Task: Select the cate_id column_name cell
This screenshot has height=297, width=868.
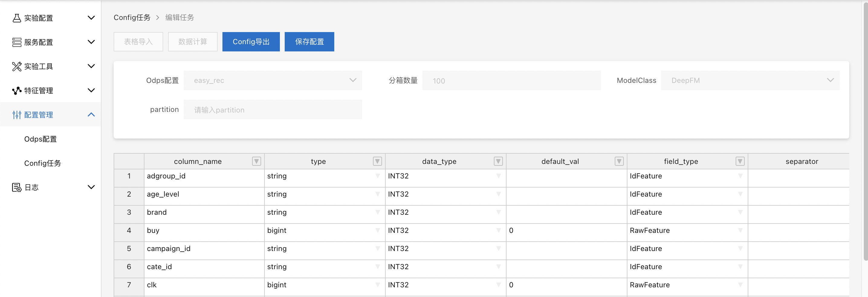Action: [204, 269]
